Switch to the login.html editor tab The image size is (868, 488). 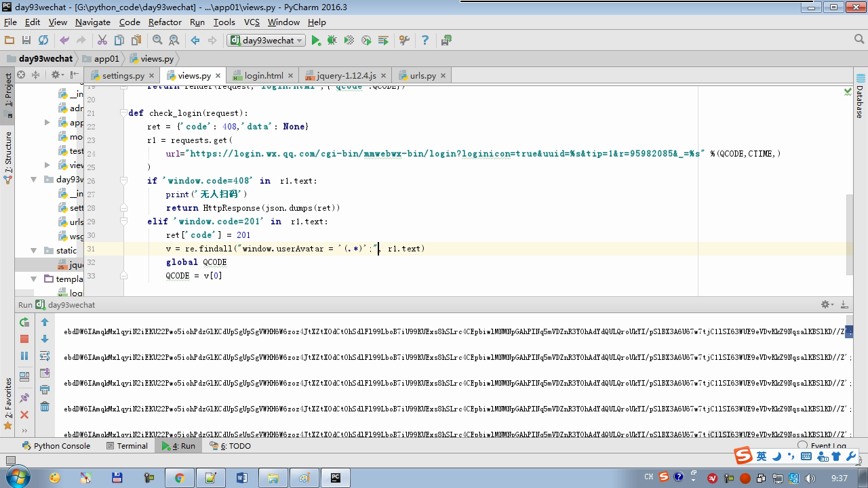(x=263, y=75)
